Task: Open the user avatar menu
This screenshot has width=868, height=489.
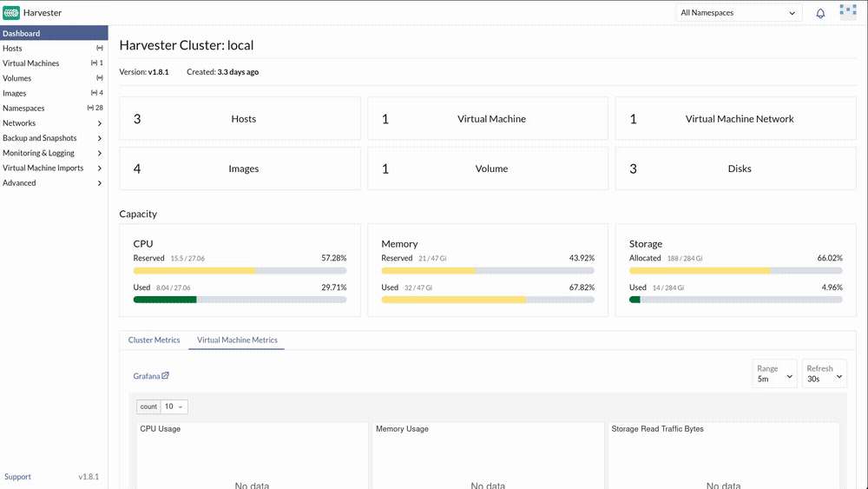Action: click(x=847, y=12)
